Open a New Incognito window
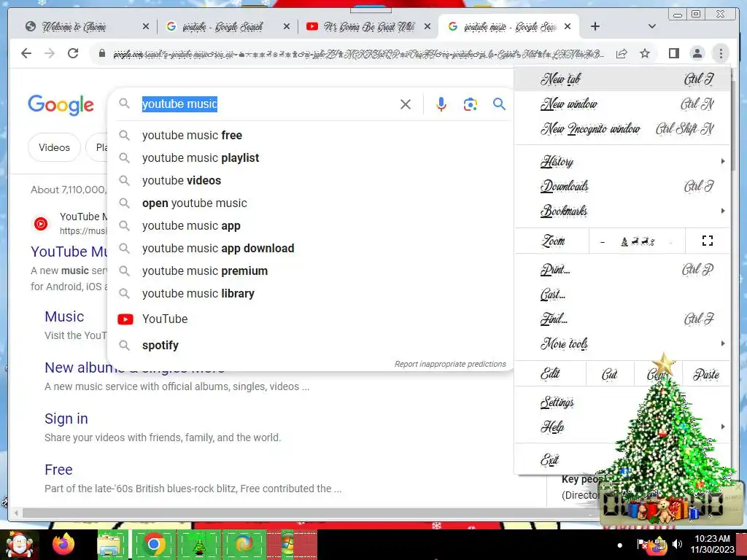 [x=623, y=128]
